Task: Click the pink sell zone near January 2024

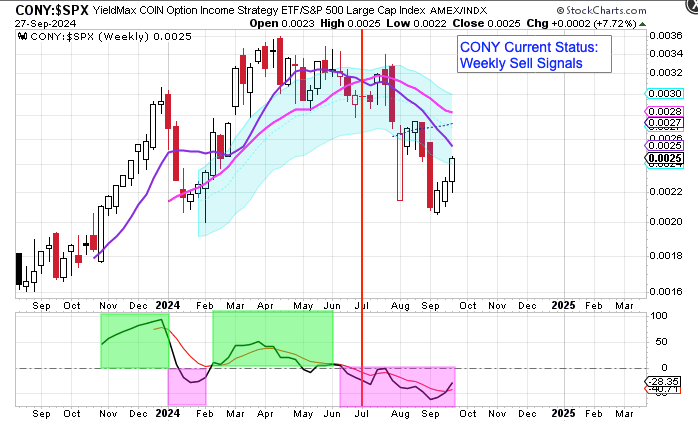Action: tap(186, 386)
